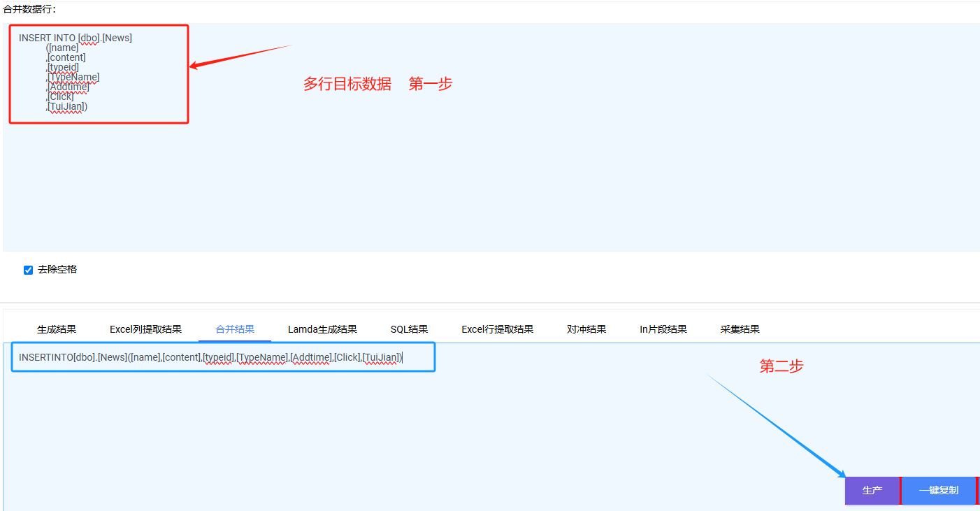Switch to the In片段结果 tab
The image size is (980, 511).
(x=663, y=329)
